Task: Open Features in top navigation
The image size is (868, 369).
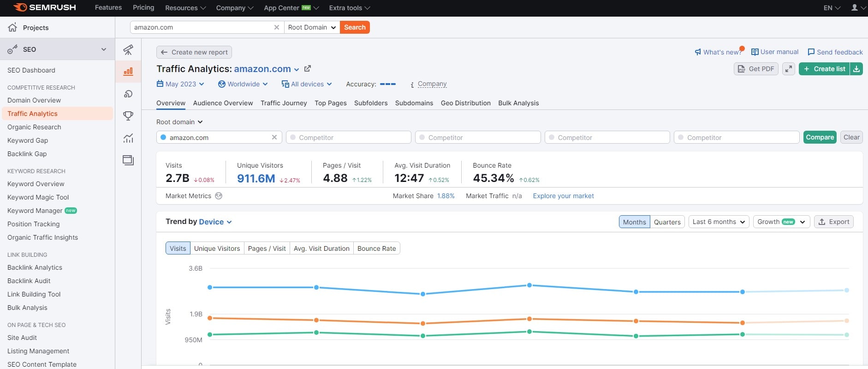Action: point(108,7)
